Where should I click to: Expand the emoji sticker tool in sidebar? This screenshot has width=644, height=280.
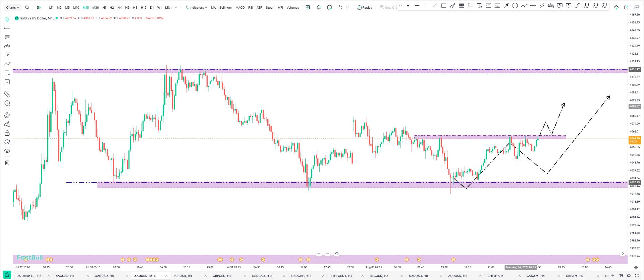[x=7, y=82]
